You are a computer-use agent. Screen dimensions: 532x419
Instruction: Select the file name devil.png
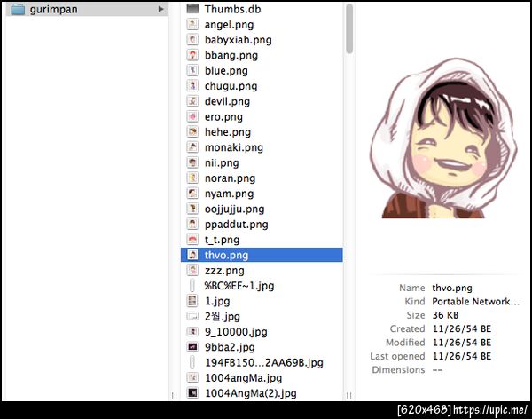pyautogui.click(x=227, y=101)
